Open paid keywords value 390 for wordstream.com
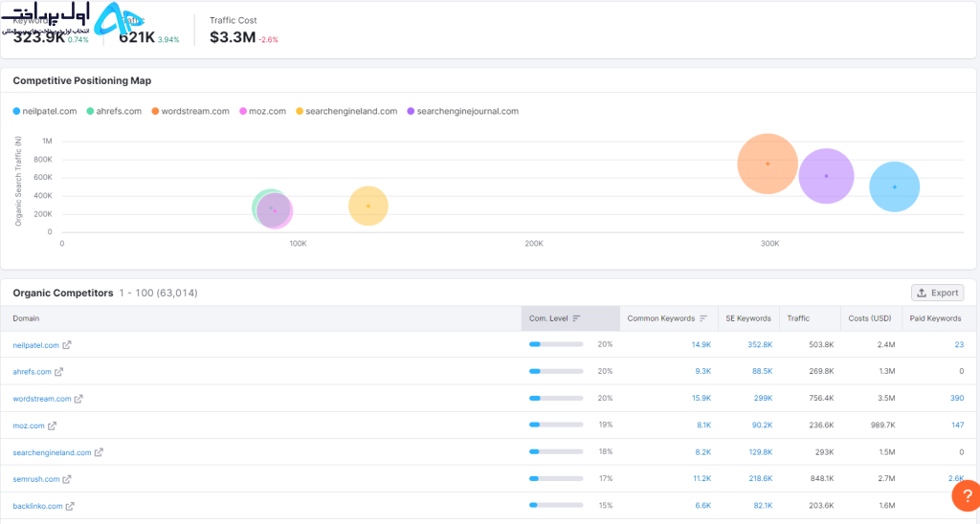980x524 pixels. point(957,399)
